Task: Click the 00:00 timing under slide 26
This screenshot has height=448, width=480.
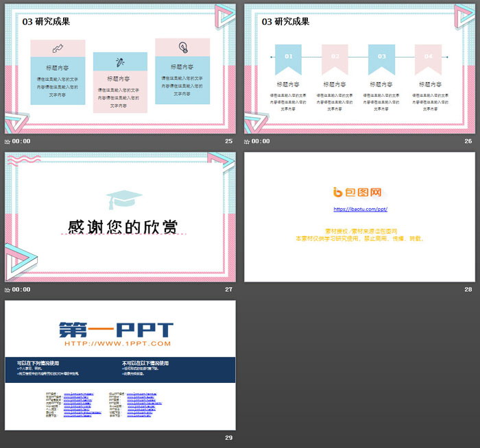Action: tap(261, 141)
